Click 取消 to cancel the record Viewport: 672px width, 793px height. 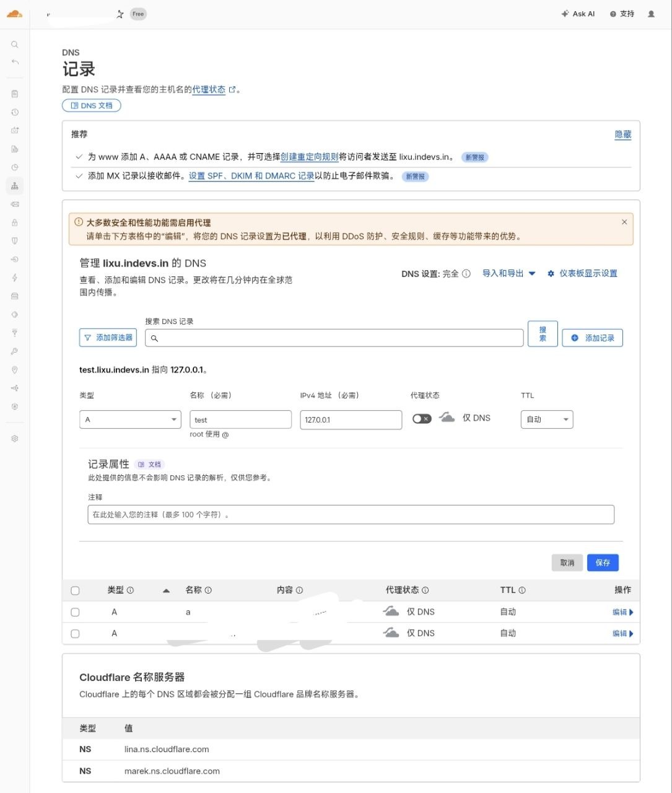click(x=567, y=563)
